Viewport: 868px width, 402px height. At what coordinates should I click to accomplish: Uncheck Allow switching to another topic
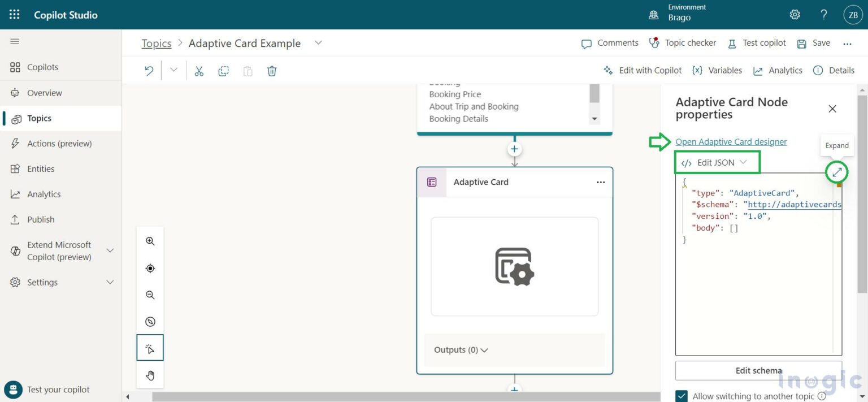682,396
